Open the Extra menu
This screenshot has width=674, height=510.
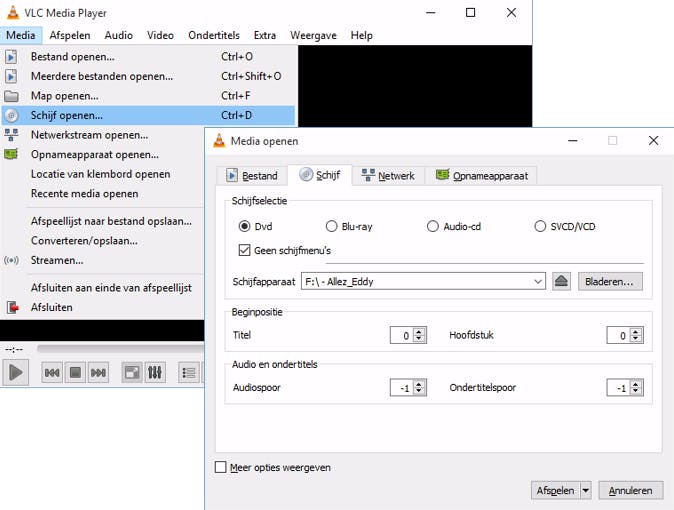click(265, 35)
